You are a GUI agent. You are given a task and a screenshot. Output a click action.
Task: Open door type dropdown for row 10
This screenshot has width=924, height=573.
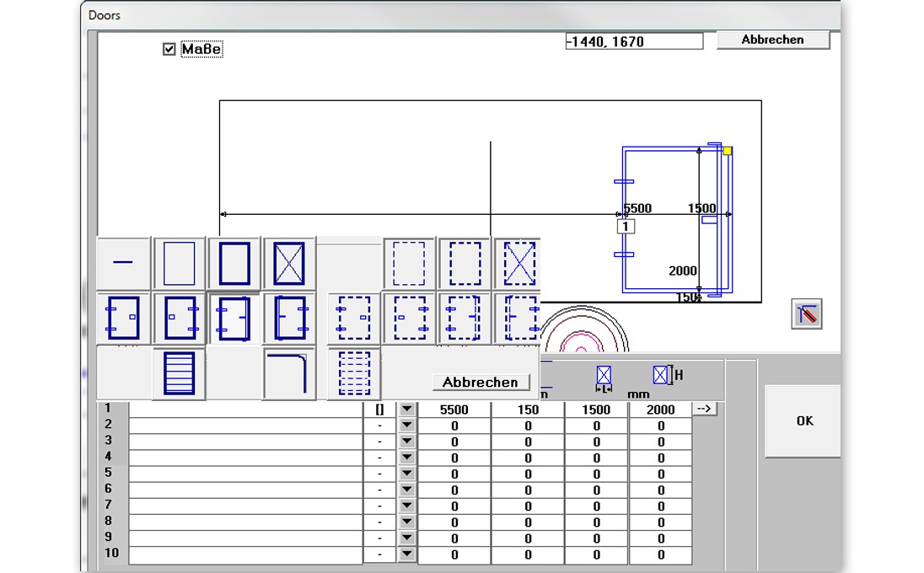pyautogui.click(x=406, y=554)
